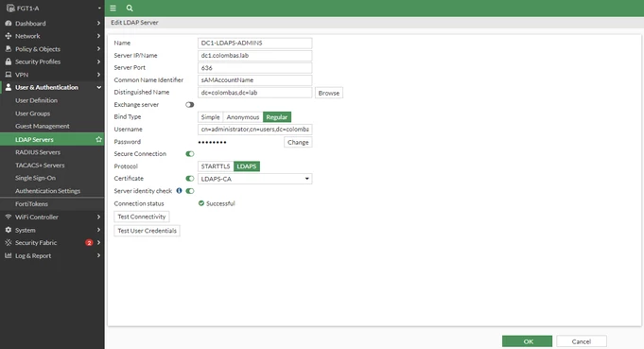Viewport: 644px width, 349px height.
Task: Select Regular bind type
Action: pos(277,117)
